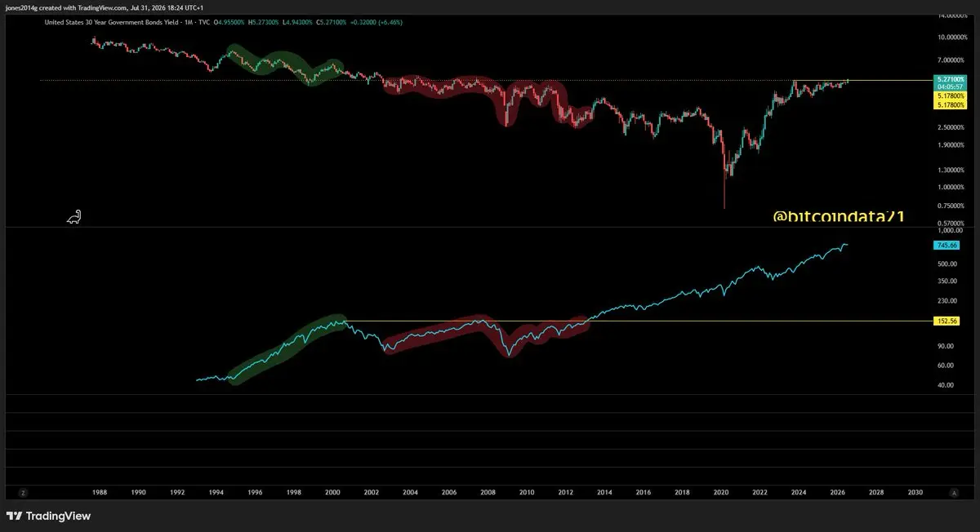Click the current price label 5.27100%
This screenshot has height=532, width=980.
(x=951, y=79)
